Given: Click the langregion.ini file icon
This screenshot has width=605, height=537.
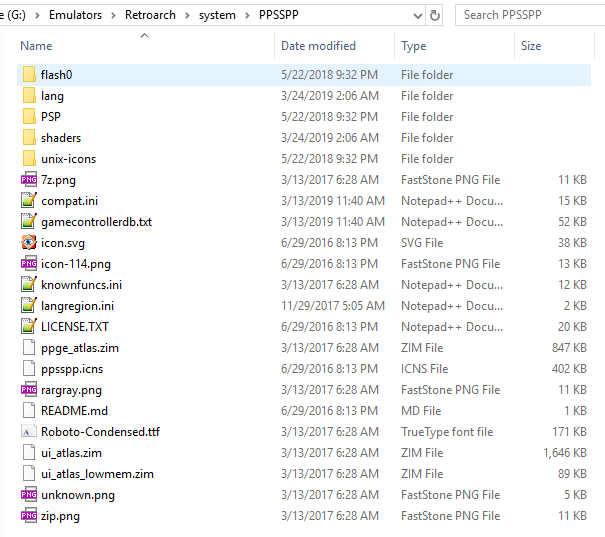Looking at the screenshot, I should 29,306.
